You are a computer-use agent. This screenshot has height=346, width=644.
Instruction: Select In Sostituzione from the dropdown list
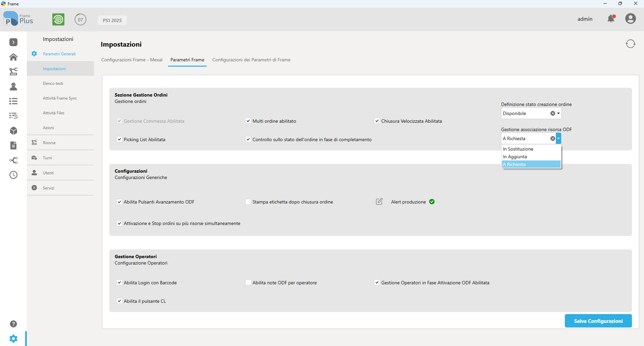(531, 149)
